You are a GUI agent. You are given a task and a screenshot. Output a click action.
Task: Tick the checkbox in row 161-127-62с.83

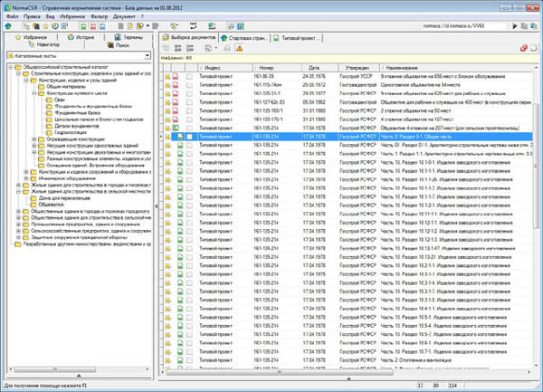click(x=189, y=102)
